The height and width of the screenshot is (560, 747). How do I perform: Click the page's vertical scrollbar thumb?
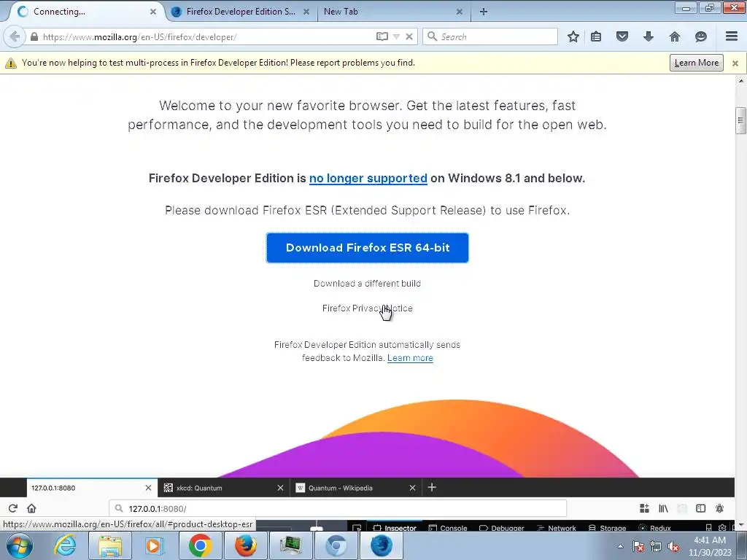click(x=740, y=120)
